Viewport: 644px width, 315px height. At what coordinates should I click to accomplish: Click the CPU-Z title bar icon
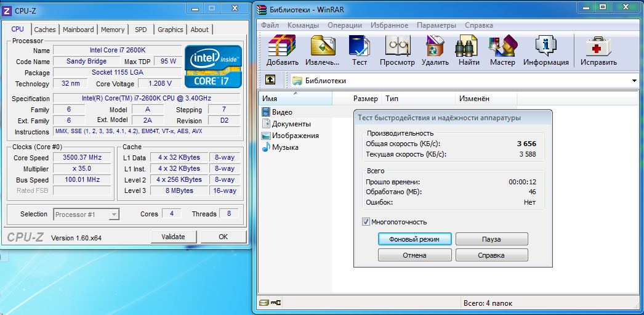tap(7, 11)
